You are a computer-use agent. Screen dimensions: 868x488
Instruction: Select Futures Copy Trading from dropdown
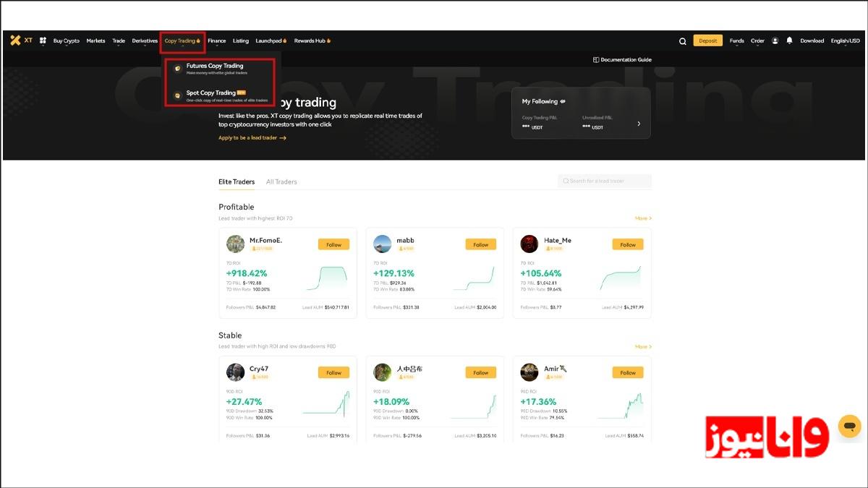point(220,69)
